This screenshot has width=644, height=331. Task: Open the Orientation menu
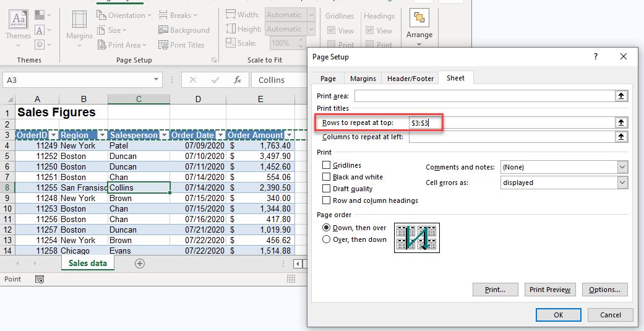(x=124, y=15)
